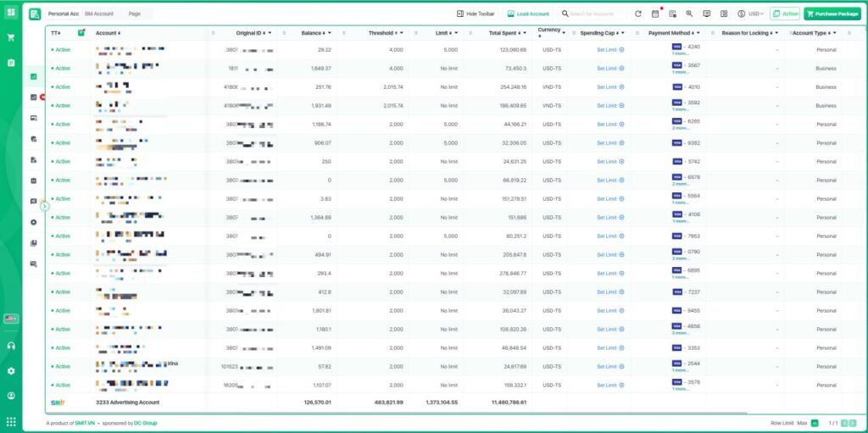The width and height of the screenshot is (868, 433).
Task: Toggle Hide Toolbar
Action: tap(476, 14)
